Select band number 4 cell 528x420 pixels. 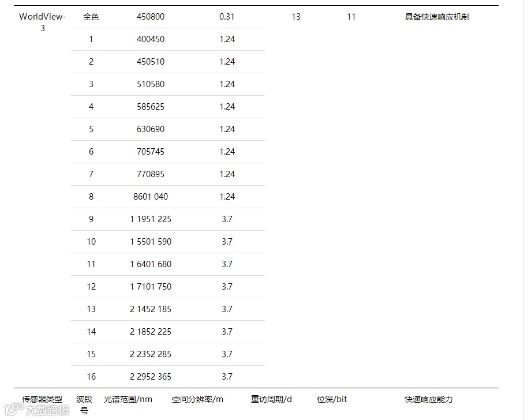(91, 107)
